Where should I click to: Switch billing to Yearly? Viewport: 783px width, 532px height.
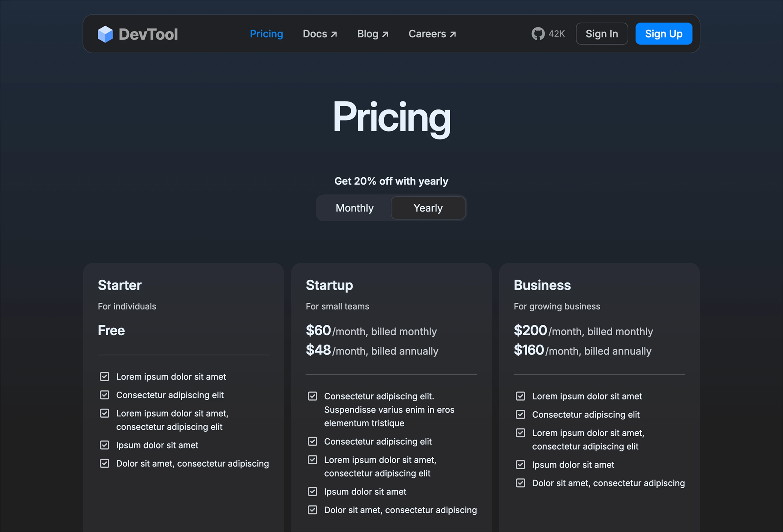(428, 208)
